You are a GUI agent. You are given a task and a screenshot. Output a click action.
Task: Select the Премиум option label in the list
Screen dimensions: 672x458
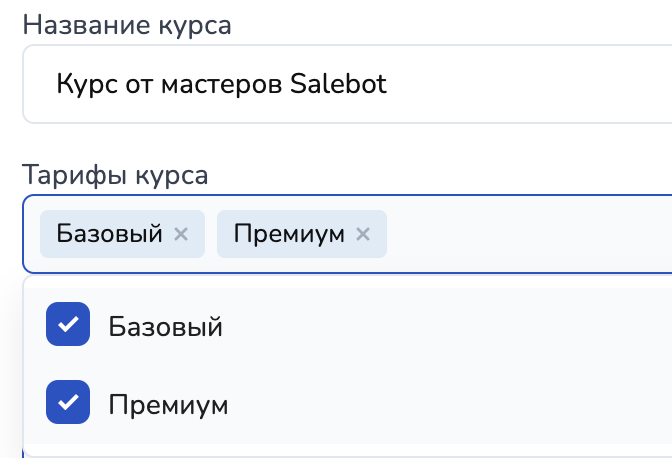point(168,404)
